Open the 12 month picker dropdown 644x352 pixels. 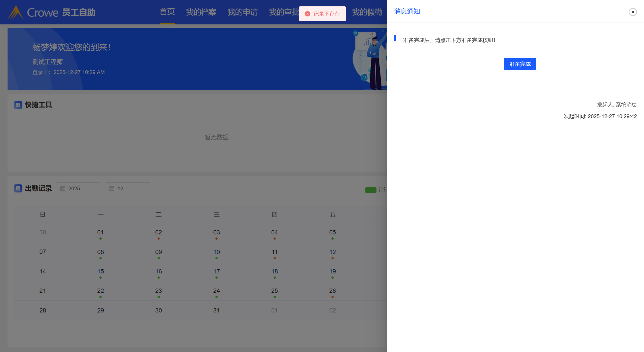[x=128, y=189]
